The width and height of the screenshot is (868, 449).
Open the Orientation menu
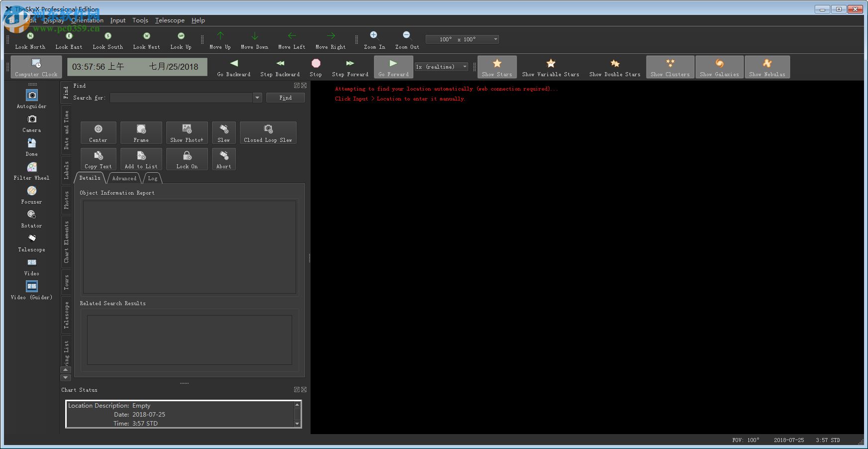tap(87, 20)
